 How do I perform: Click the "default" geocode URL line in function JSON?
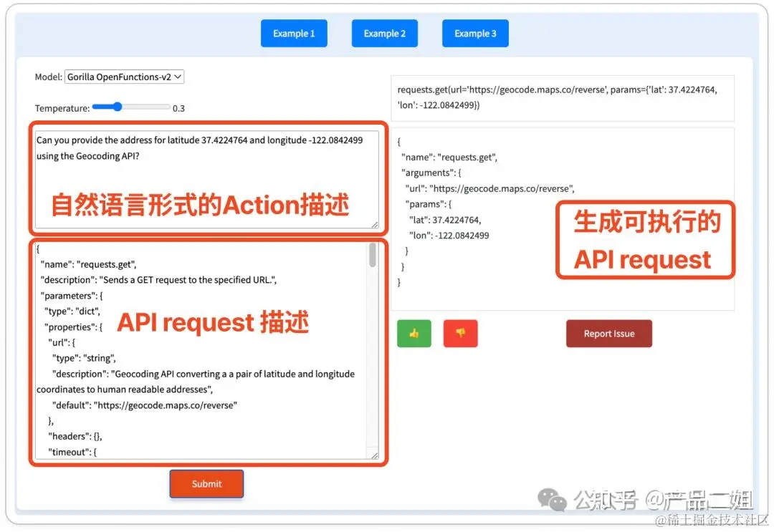pyautogui.click(x=145, y=405)
